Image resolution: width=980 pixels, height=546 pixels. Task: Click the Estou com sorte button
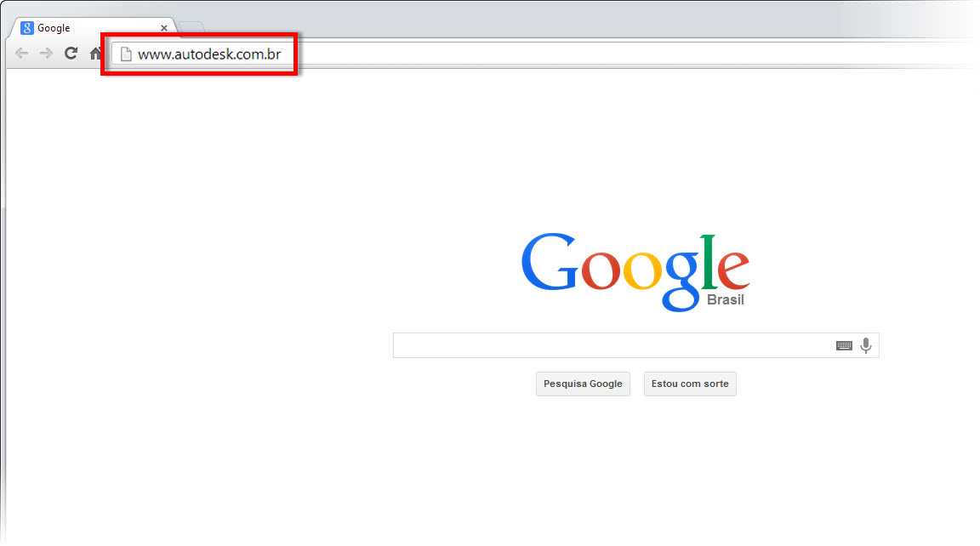point(690,384)
